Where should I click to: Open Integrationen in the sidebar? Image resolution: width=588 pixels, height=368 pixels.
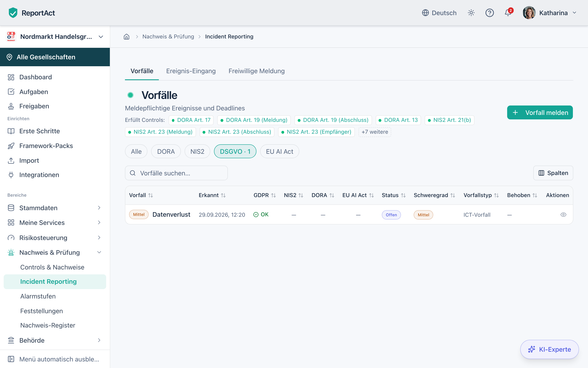55,175
